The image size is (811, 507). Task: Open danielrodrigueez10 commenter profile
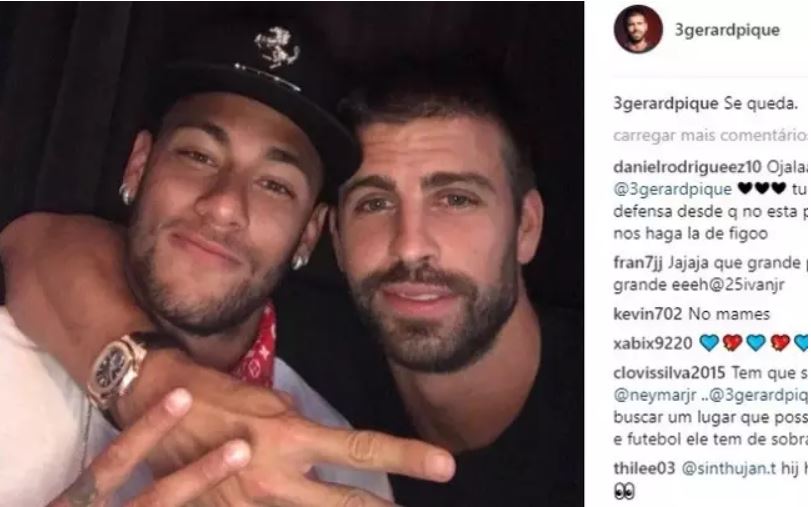pyautogui.click(x=687, y=167)
